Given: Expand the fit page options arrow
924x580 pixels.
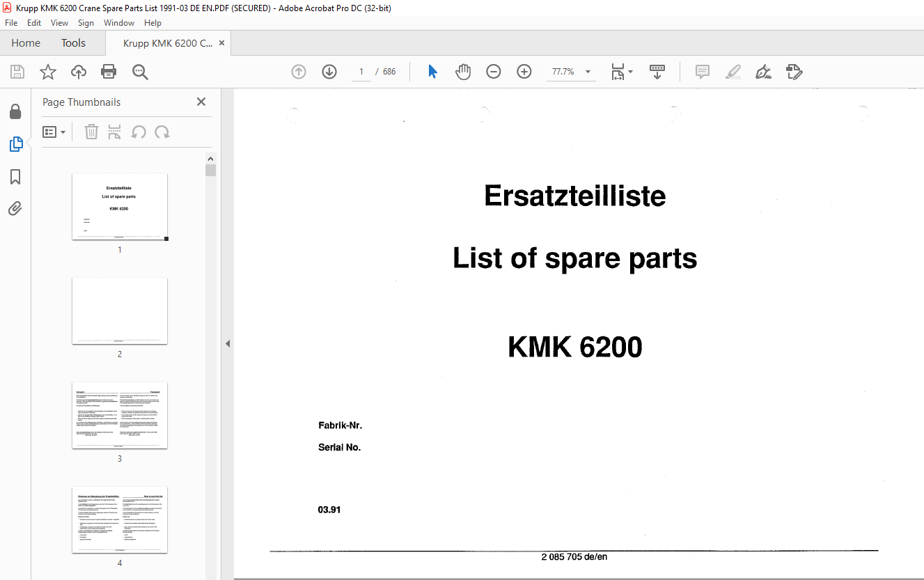Looking at the screenshot, I should pyautogui.click(x=630, y=72).
